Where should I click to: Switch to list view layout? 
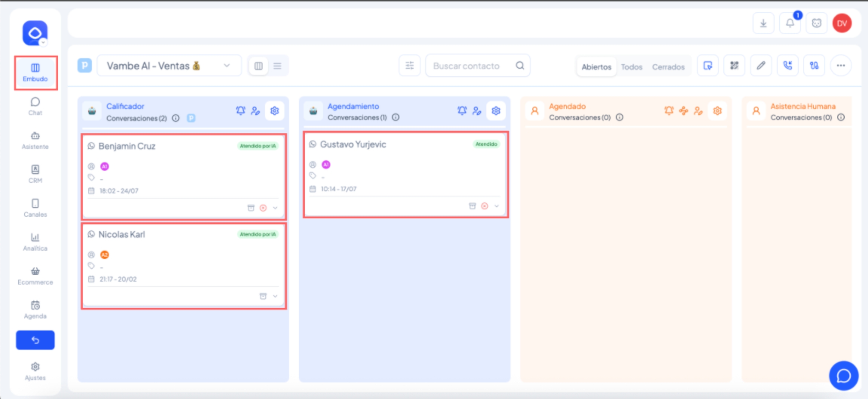pos(277,66)
